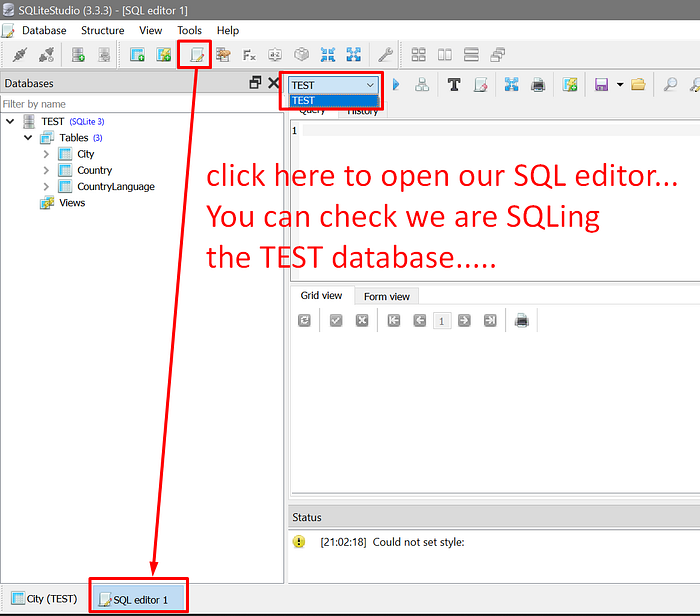The image size is (700, 616).
Task: Switch to the Form view tab
Action: tap(387, 296)
